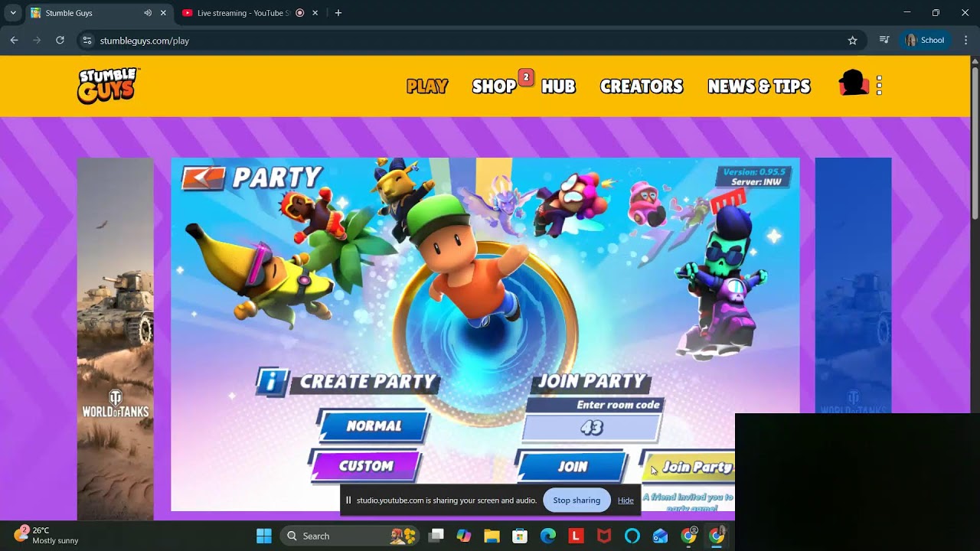This screenshot has width=980, height=551.
Task: Click the address bar URL
Action: click(x=145, y=41)
